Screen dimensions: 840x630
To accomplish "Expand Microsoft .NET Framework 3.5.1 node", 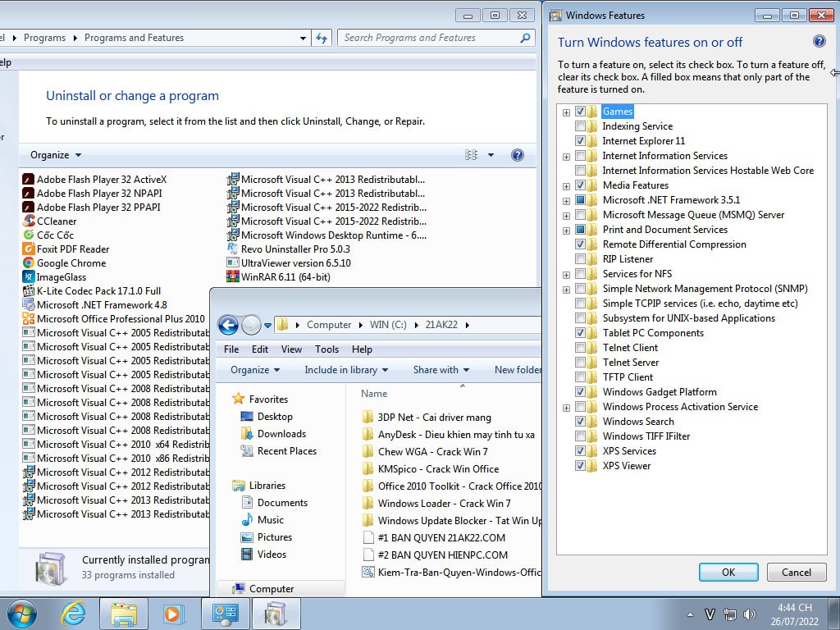I will tap(566, 202).
